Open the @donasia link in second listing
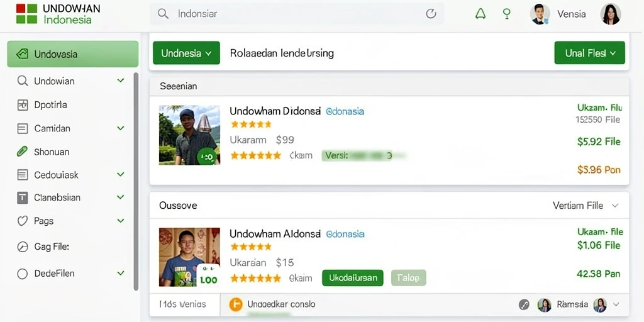Image resolution: width=644 pixels, height=322 pixels. [x=345, y=234]
